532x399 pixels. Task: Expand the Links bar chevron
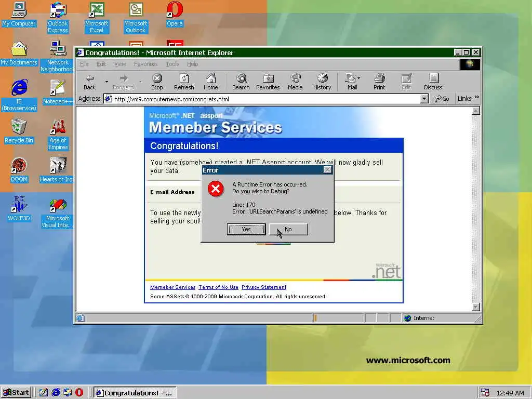[477, 98]
